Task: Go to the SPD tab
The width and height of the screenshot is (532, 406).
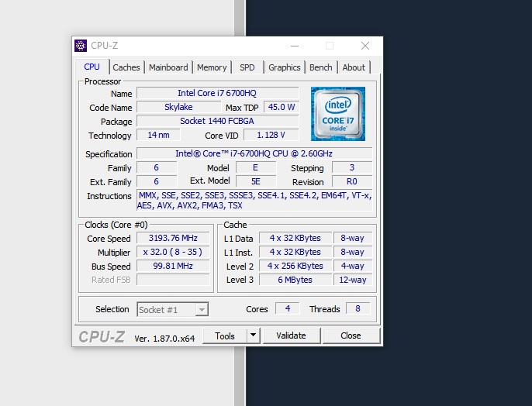Action: 247,67
